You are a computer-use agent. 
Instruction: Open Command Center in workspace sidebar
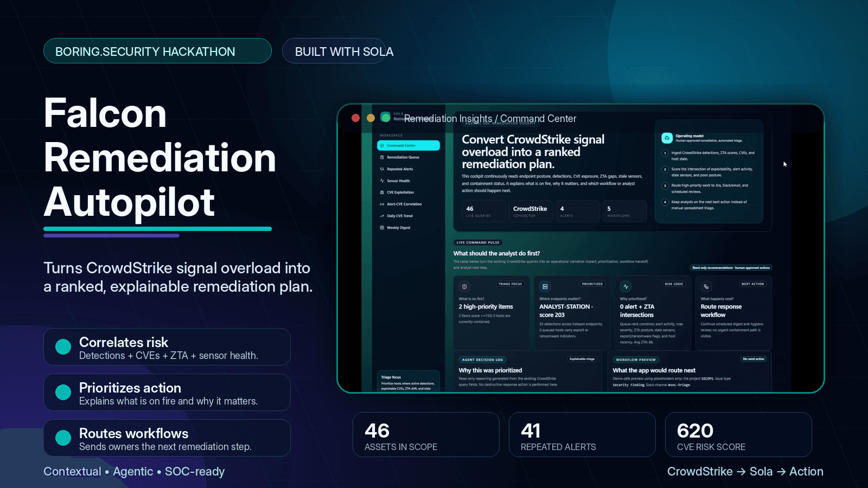[409, 145]
